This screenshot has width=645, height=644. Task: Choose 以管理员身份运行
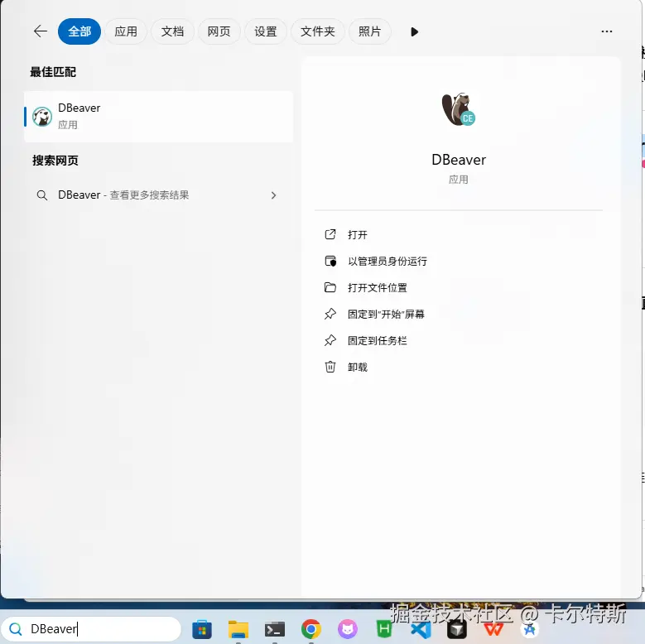[387, 261]
